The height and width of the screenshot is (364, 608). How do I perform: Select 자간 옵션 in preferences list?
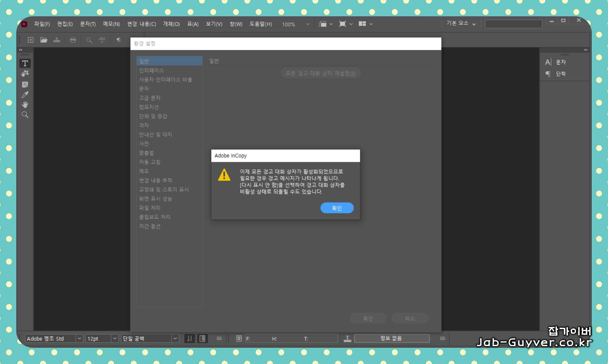coord(169,226)
